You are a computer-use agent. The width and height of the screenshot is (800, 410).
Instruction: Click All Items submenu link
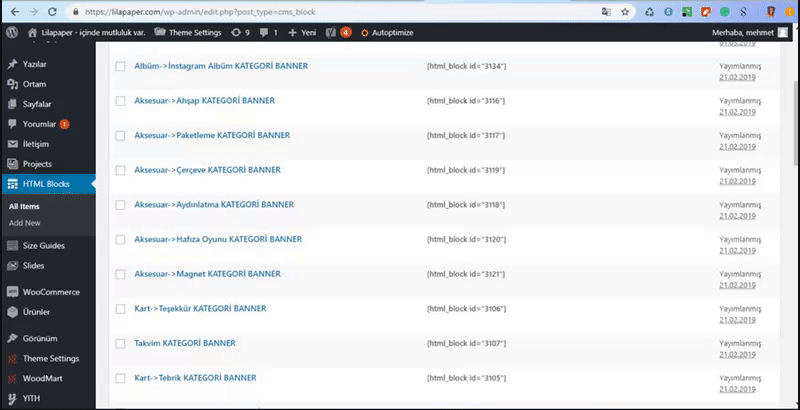(x=24, y=207)
